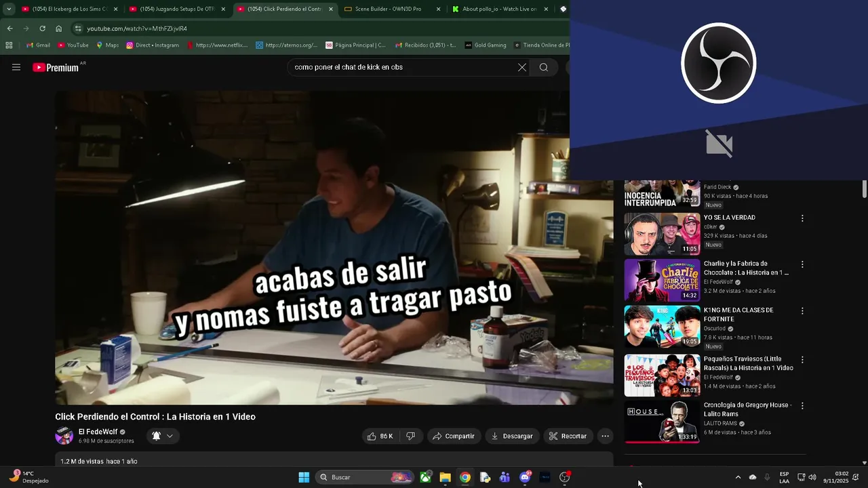868x488 pixels.
Task: Open the Maps bookmark
Action: [107, 45]
